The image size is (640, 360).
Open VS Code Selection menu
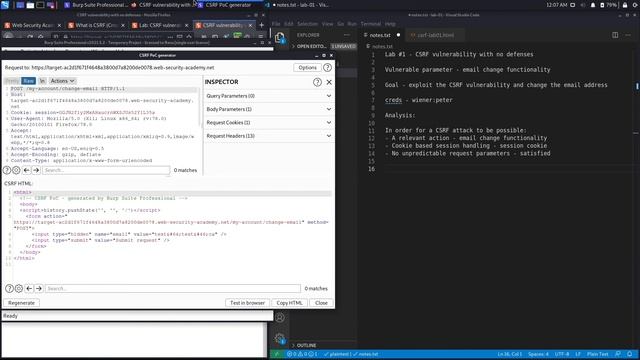[307, 24]
